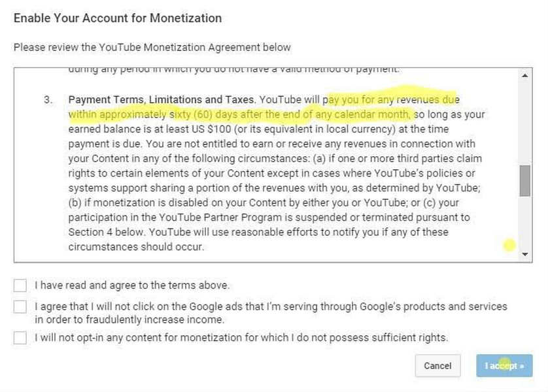Click the 'Enable Your Account for Monetization' title
The width and height of the screenshot is (548, 392).
click(118, 18)
